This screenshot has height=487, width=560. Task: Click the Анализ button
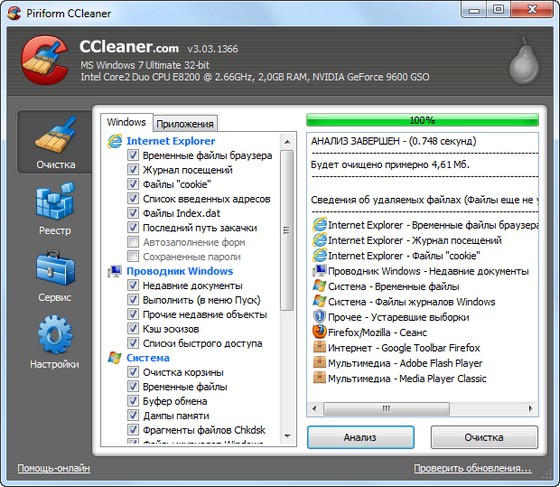pos(360,437)
